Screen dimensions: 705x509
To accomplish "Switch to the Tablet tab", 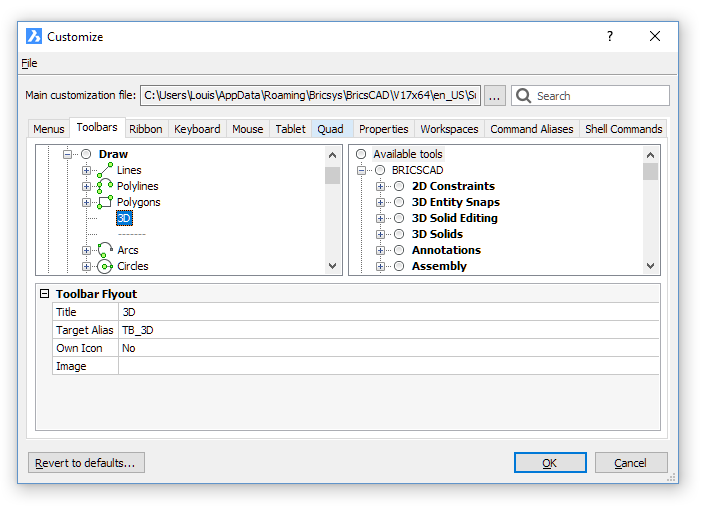I will coord(290,129).
